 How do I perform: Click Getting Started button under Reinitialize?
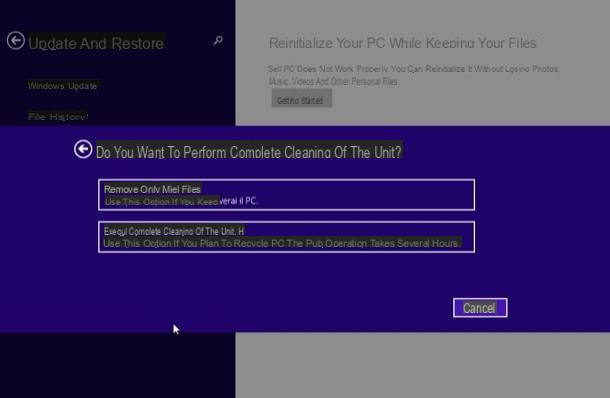[301, 98]
